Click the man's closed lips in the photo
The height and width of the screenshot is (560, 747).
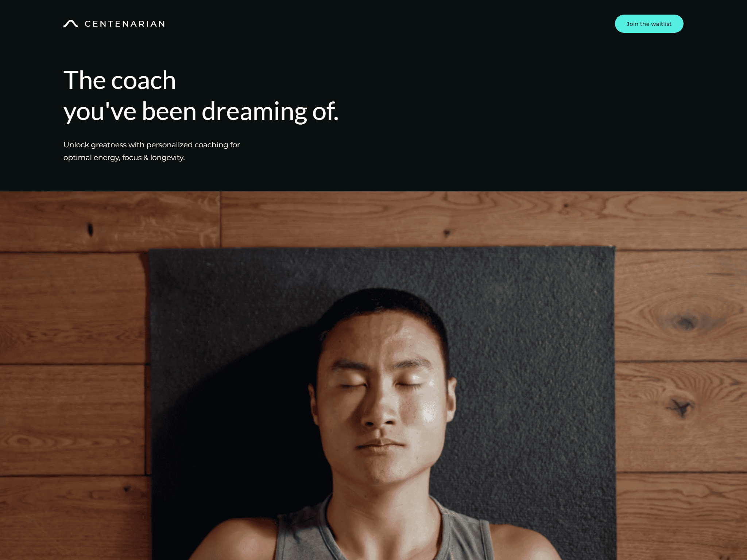[381, 445]
